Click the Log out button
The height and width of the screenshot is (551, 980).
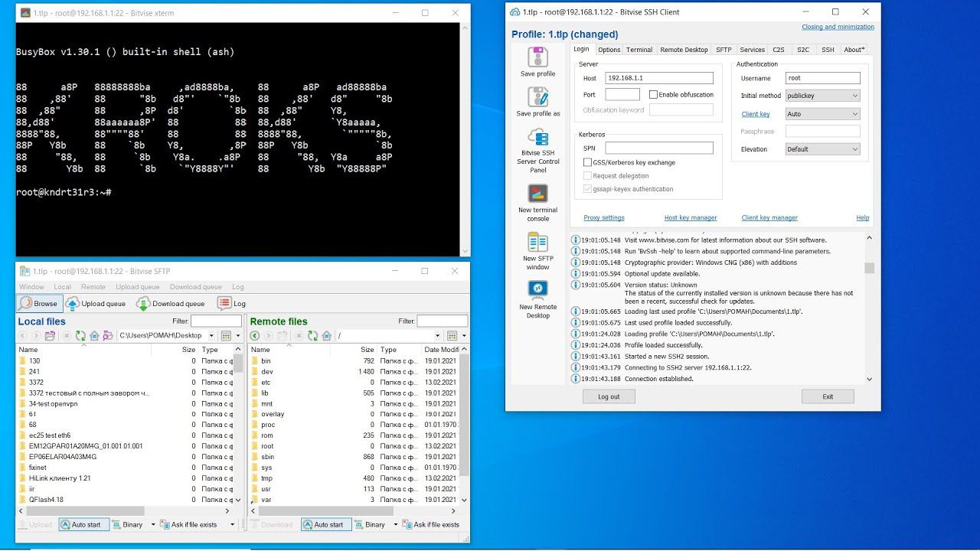point(609,396)
